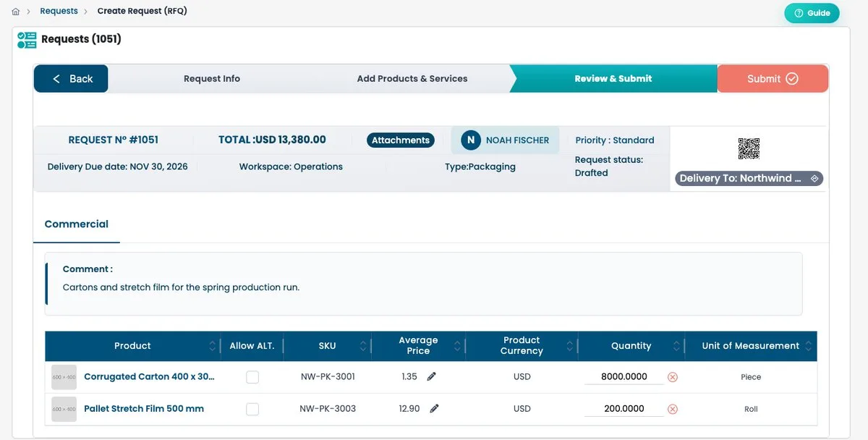Screen dimensions: 868x440
Task: Click Roll unit of measurement cell
Action: 751,409
